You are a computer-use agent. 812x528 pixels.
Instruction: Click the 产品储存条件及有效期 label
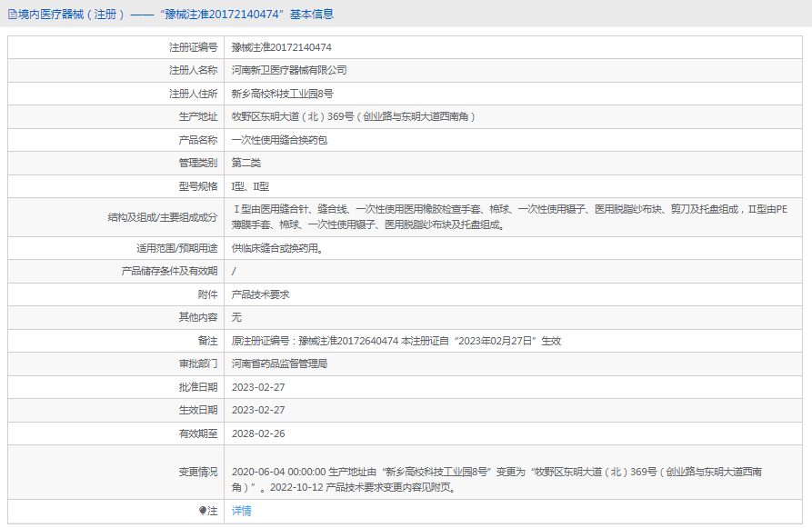coord(169,271)
